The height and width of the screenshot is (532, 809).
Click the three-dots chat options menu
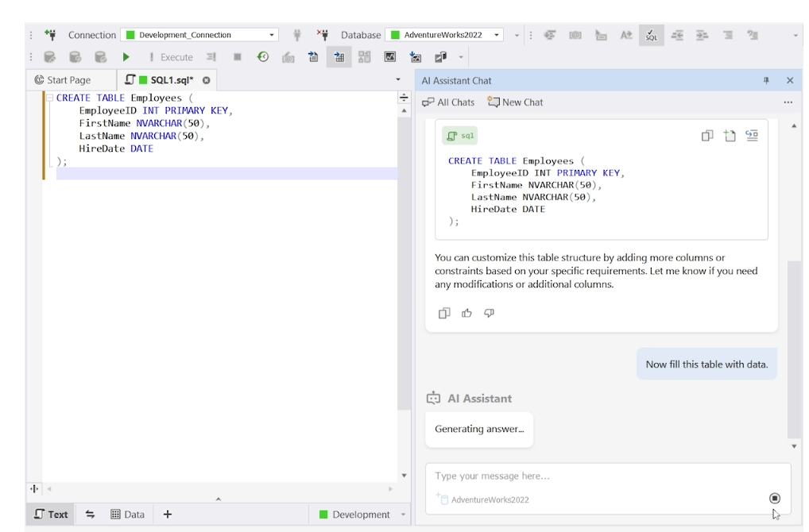[788, 102]
